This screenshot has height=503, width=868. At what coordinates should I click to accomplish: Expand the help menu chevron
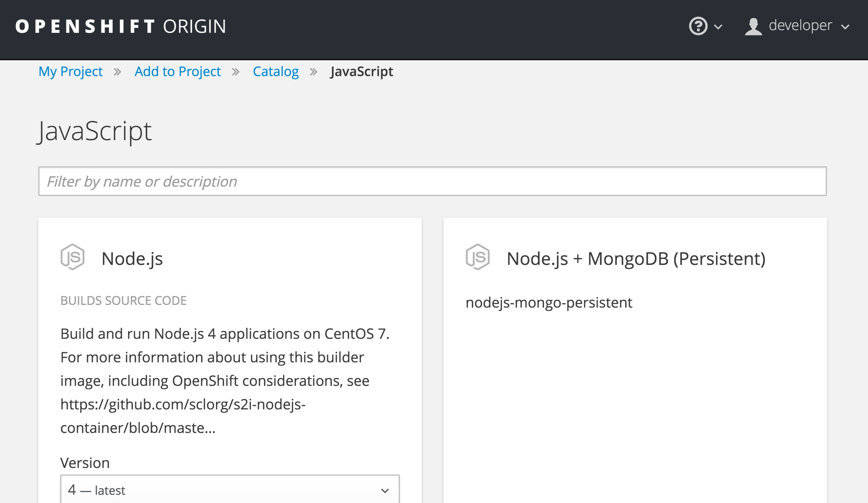[x=718, y=27]
